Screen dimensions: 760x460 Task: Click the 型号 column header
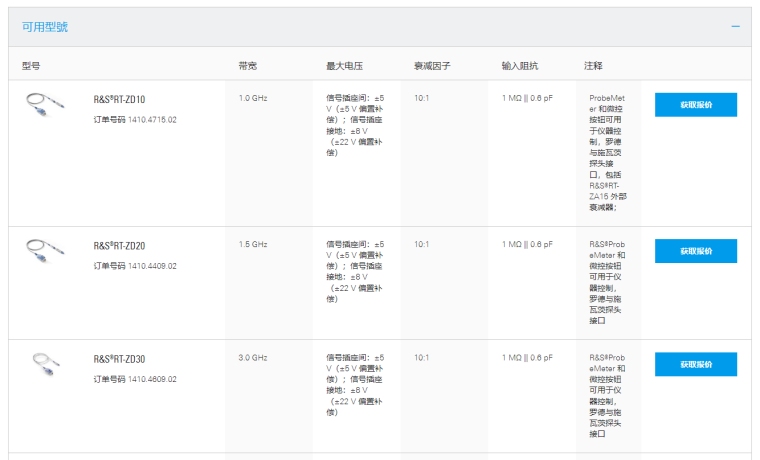31,65
